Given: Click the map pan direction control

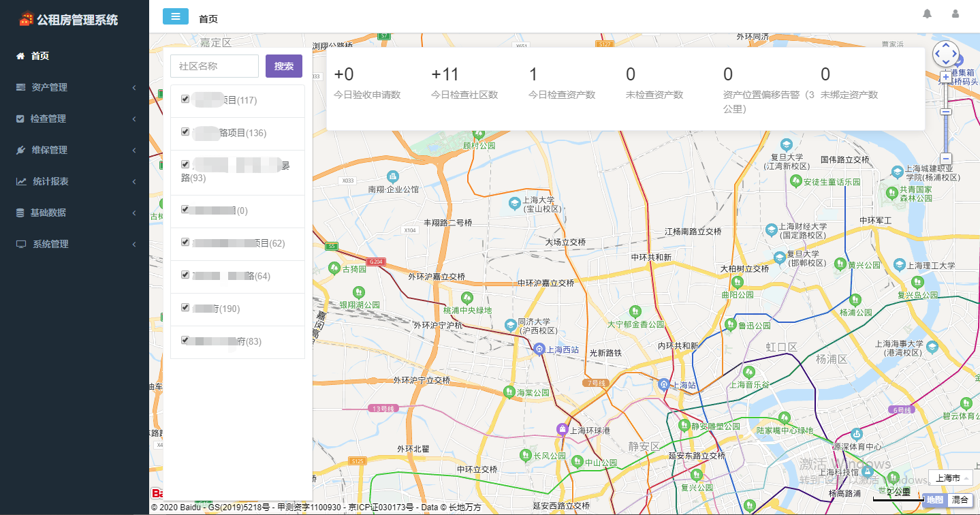Looking at the screenshot, I should pyautogui.click(x=945, y=54).
